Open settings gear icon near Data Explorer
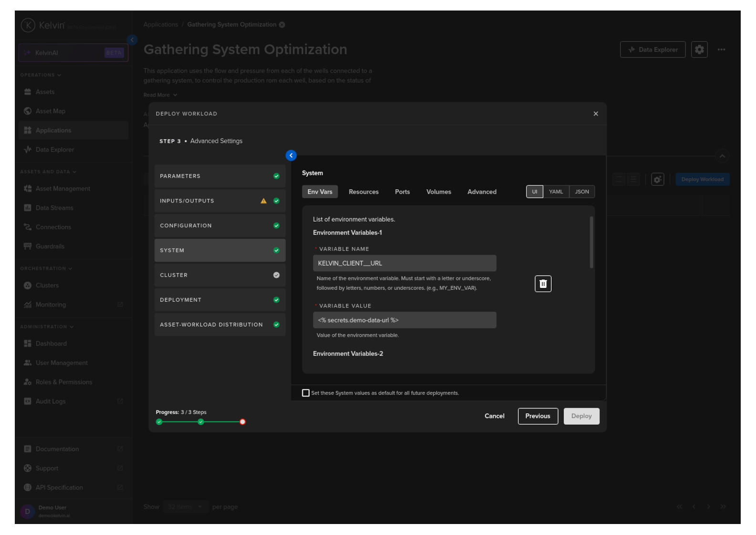This screenshot has height=535, width=756. [x=699, y=50]
